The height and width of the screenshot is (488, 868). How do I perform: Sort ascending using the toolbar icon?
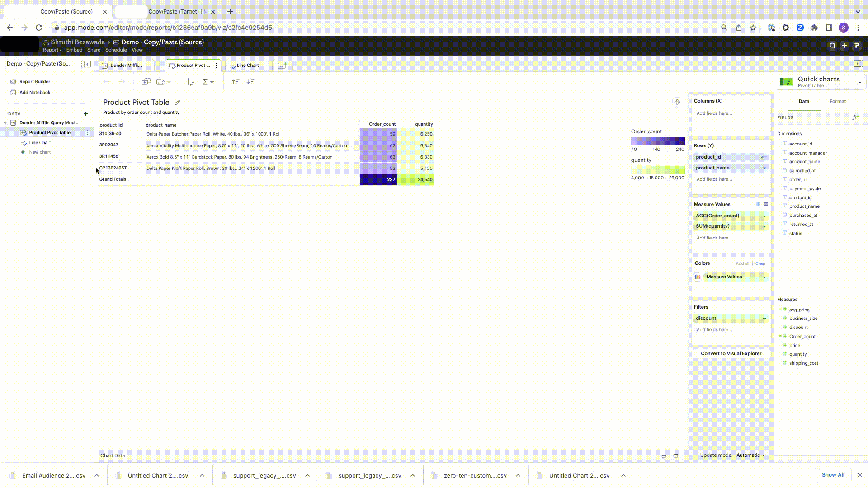point(236,82)
